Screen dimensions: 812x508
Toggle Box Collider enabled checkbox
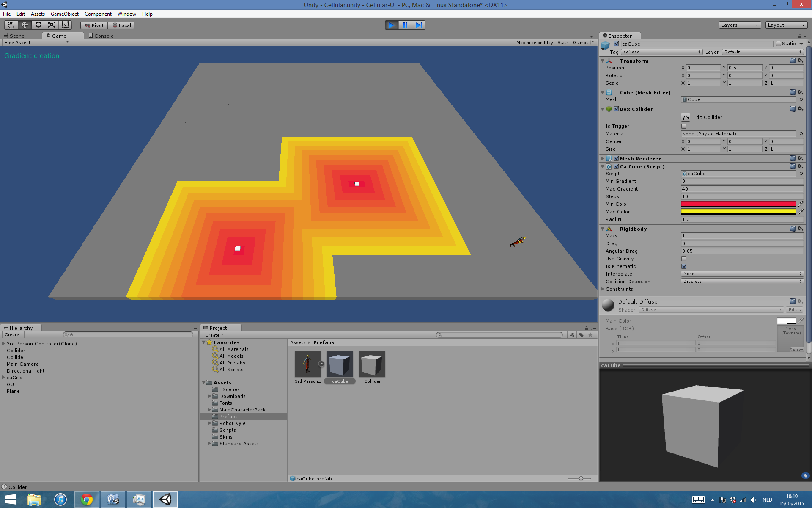(616, 109)
